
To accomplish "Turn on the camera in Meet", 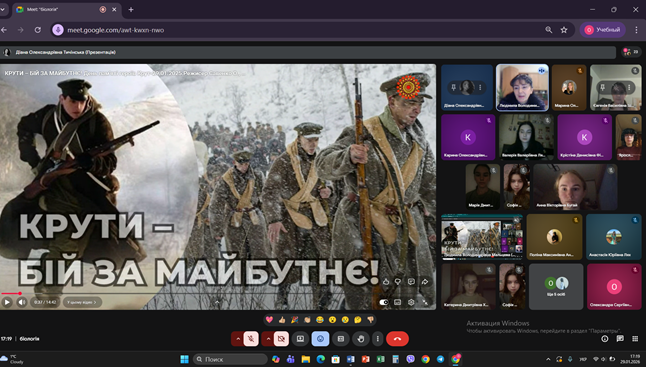I will (281, 339).
